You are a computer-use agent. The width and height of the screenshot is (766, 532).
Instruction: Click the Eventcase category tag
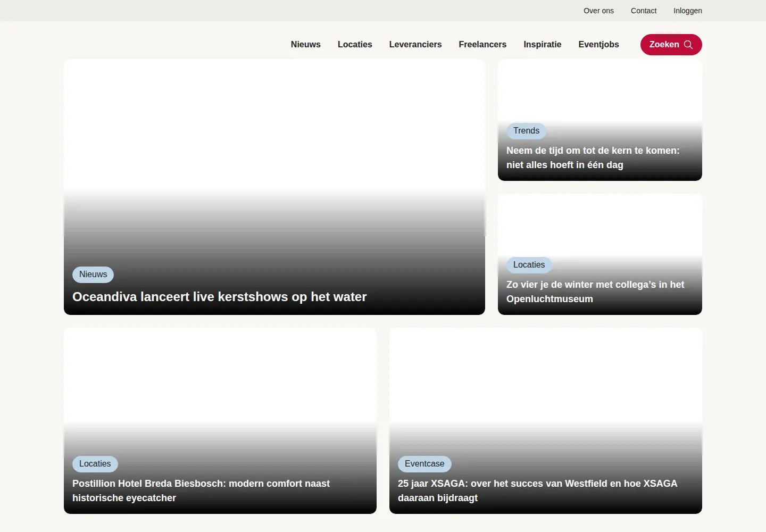[x=424, y=464]
